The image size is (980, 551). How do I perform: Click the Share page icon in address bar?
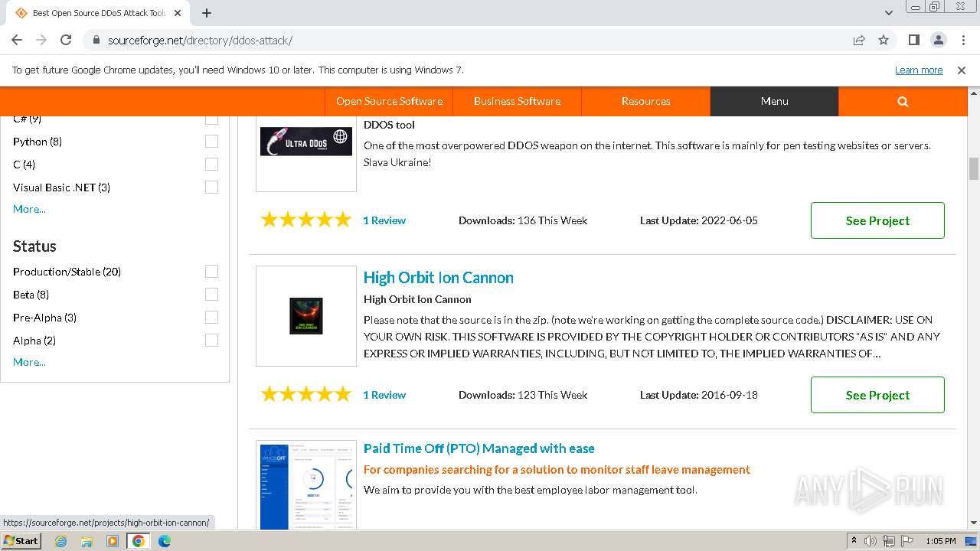point(859,40)
